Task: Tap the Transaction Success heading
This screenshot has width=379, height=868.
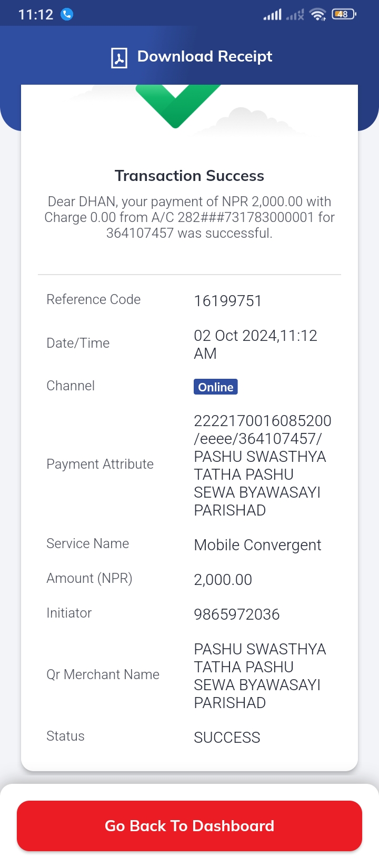Action: [189, 176]
